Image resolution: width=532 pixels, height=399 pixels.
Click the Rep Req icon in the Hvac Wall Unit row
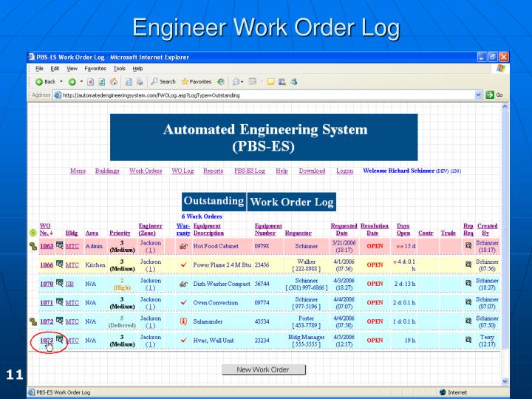(467, 341)
